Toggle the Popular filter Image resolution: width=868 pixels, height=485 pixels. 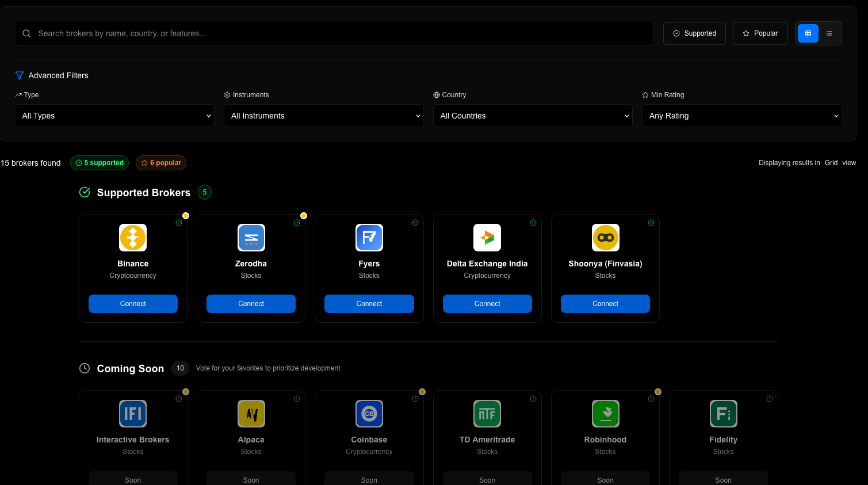coord(760,33)
